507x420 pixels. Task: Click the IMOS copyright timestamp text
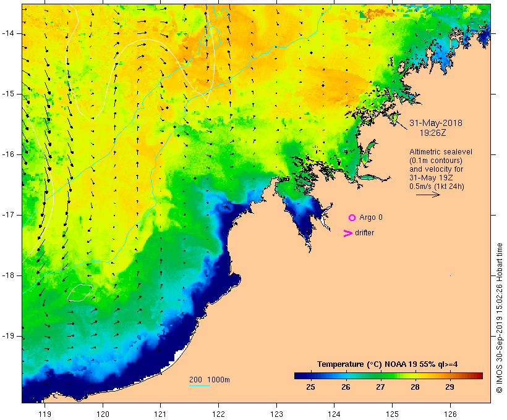click(500, 318)
